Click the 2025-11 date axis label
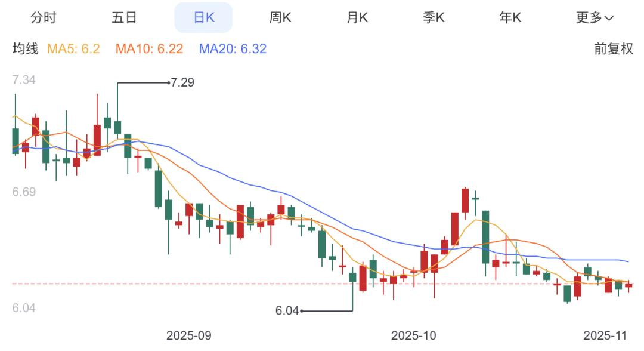Image resolution: width=644 pixels, height=351 pixels. pyautogui.click(x=606, y=335)
